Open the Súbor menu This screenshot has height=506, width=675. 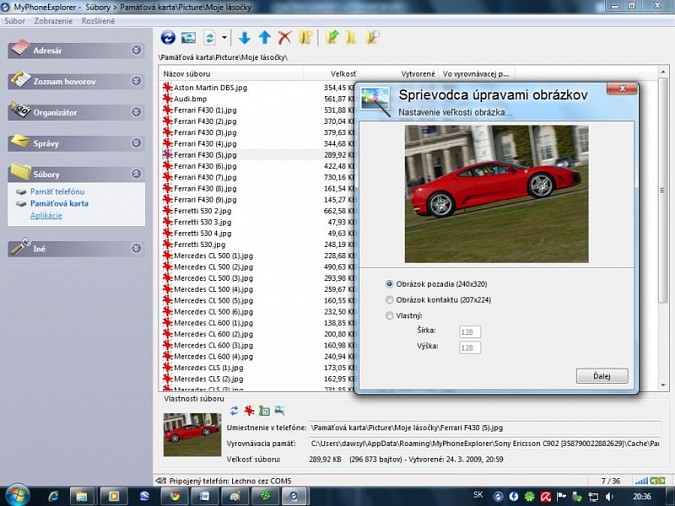pos(15,21)
